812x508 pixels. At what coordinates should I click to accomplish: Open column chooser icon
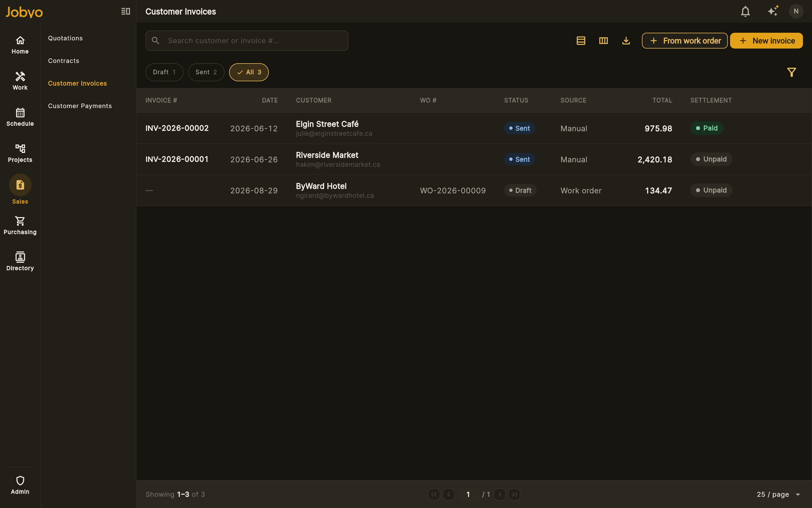point(603,41)
